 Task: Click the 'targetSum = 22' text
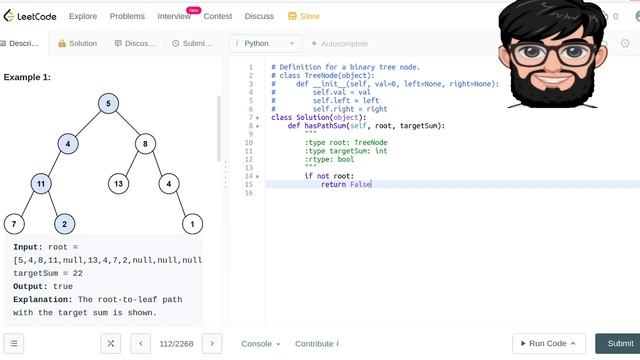tap(48, 273)
